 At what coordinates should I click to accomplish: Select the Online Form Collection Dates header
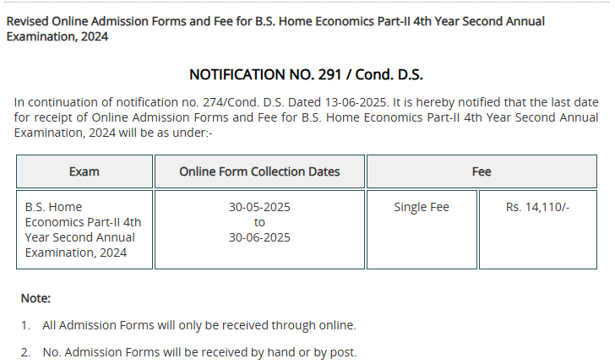[x=259, y=171]
